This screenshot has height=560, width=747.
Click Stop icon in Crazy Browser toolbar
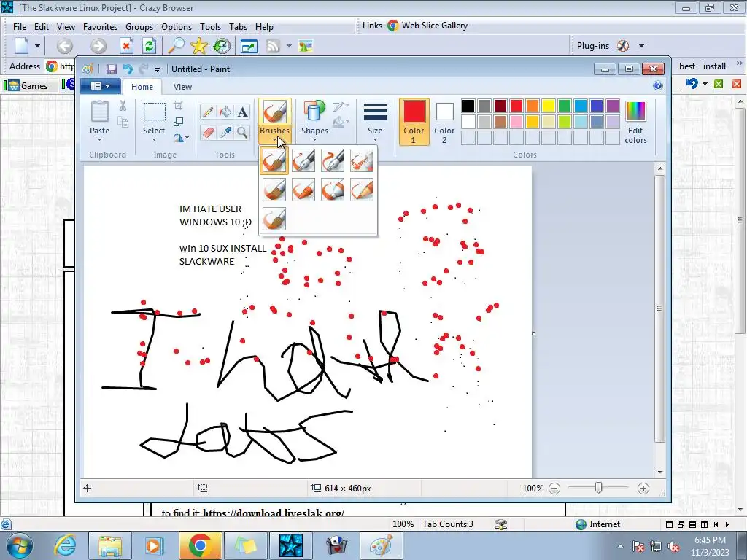(125, 46)
